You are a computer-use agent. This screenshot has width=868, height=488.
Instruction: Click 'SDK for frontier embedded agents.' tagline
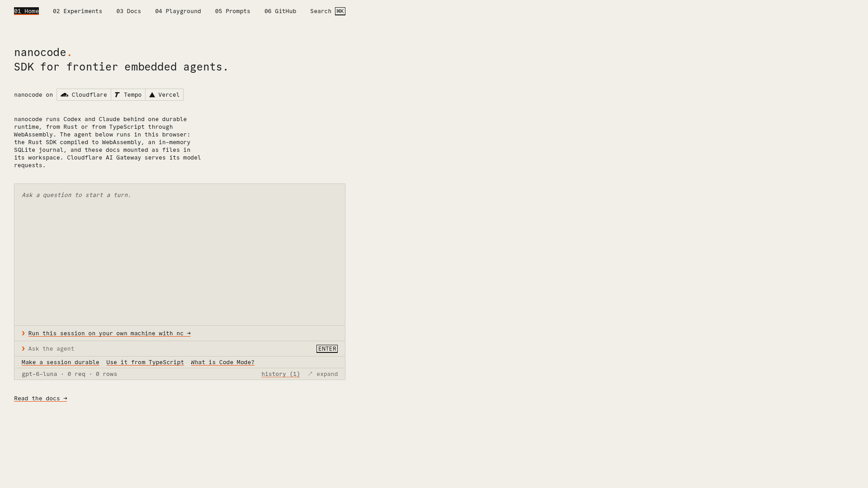click(x=121, y=67)
